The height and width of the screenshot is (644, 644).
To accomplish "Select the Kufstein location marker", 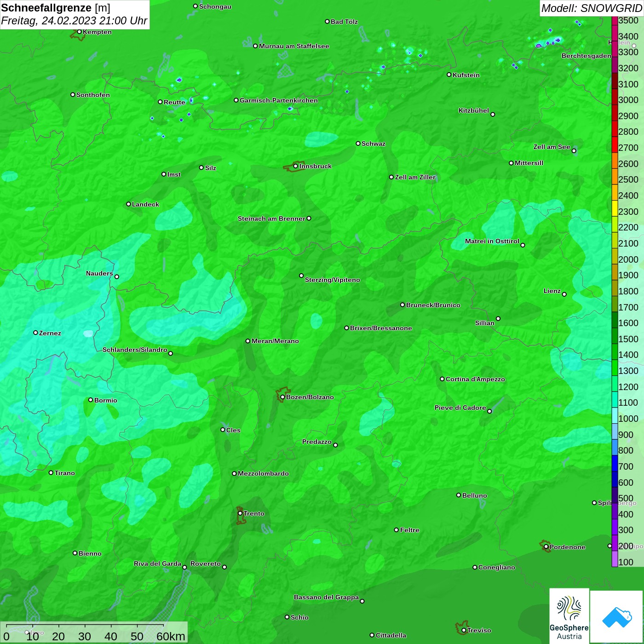I will tap(449, 75).
